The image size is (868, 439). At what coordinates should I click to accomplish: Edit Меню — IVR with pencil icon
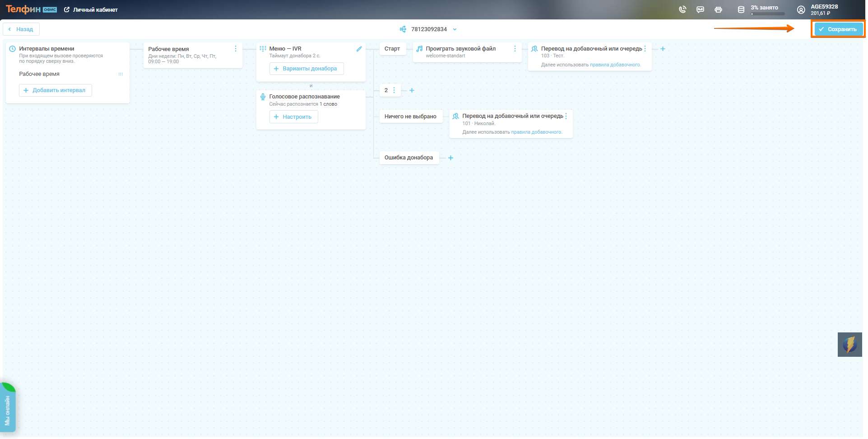[x=359, y=49]
